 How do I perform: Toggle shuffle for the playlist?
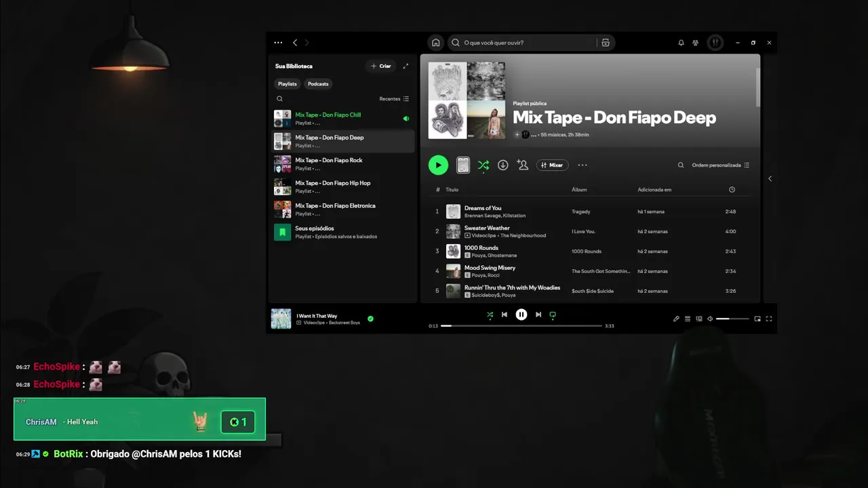tap(484, 165)
